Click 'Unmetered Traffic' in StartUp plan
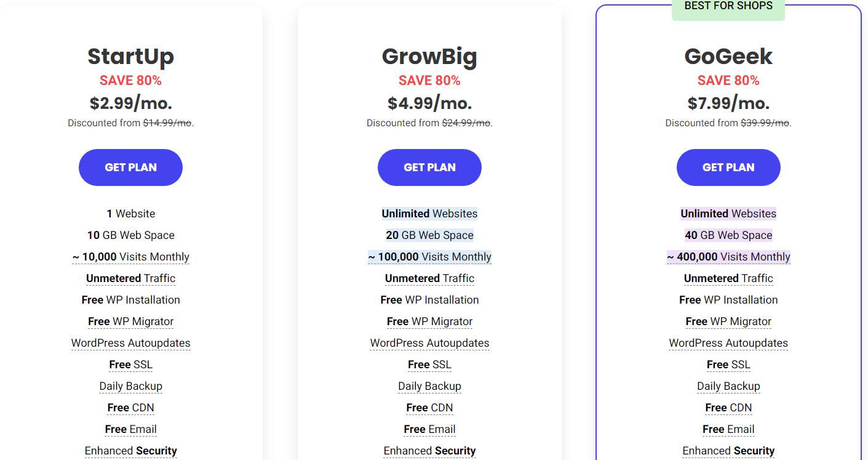The image size is (868, 460). [130, 278]
